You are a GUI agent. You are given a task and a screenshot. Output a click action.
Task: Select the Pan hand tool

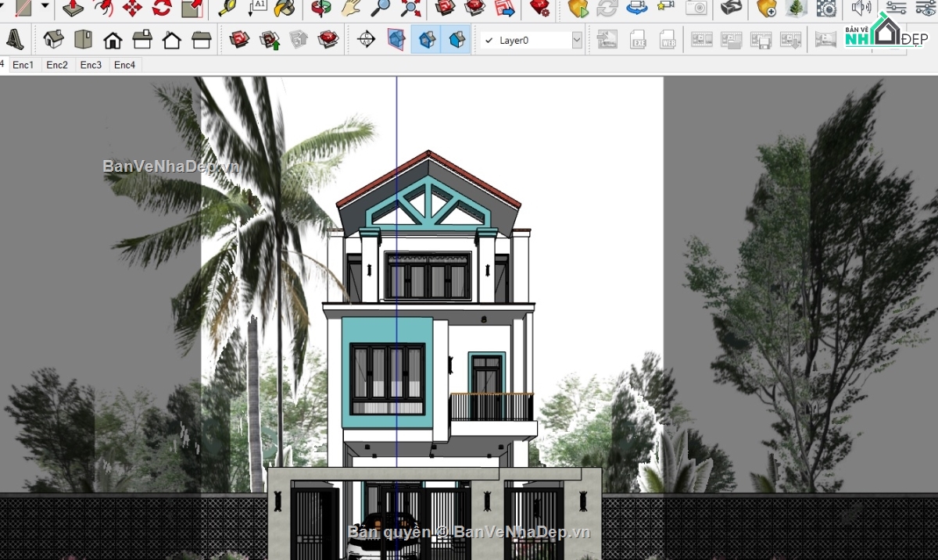coord(351,9)
